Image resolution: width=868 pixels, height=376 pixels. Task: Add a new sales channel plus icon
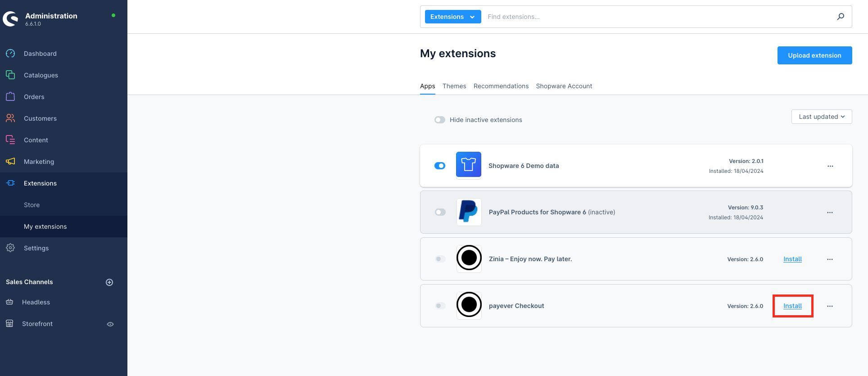coord(109,282)
